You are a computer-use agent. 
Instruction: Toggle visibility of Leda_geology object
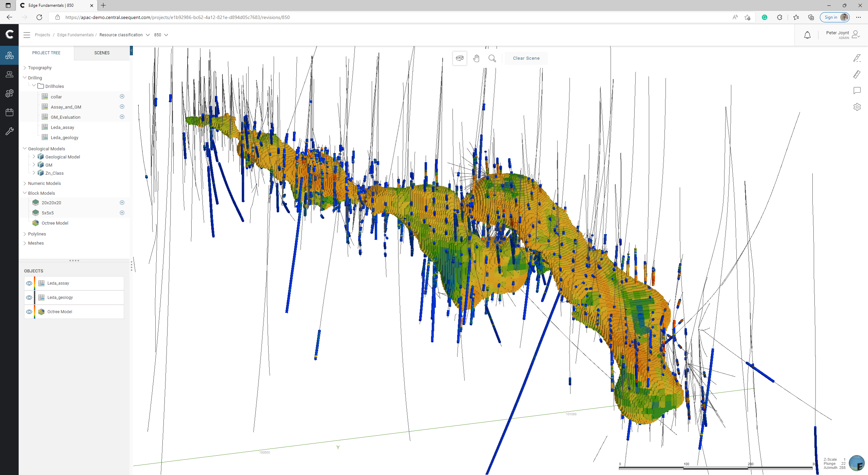tap(29, 298)
